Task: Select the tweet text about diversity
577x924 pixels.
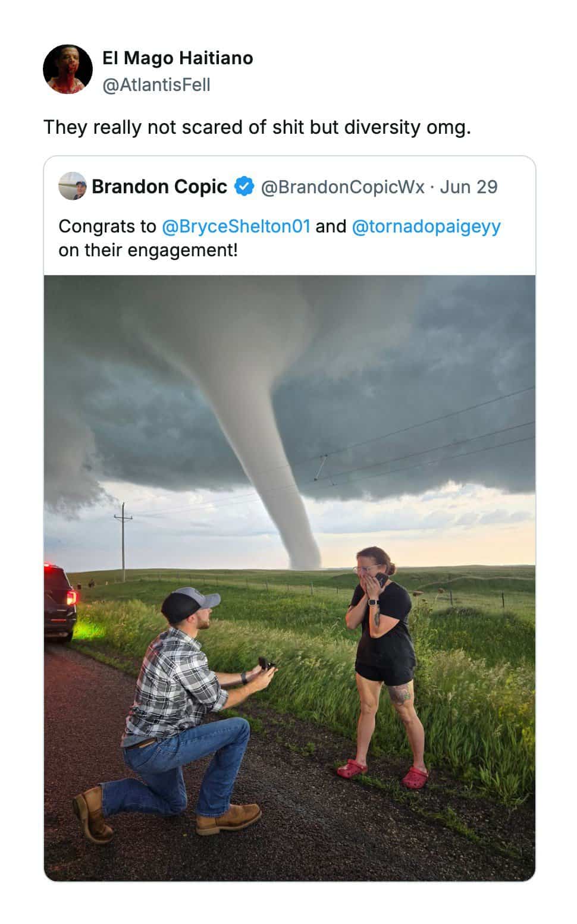Action: pyautogui.click(x=257, y=127)
